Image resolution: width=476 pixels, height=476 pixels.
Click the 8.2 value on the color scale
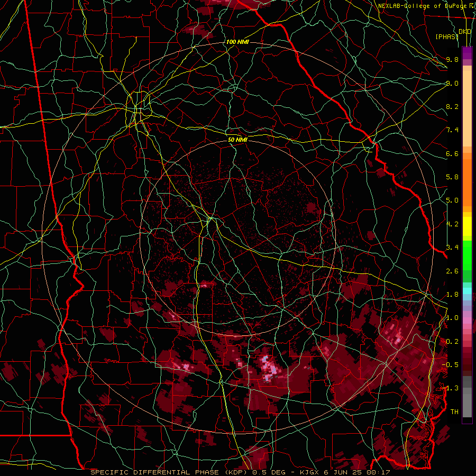pos(452,106)
